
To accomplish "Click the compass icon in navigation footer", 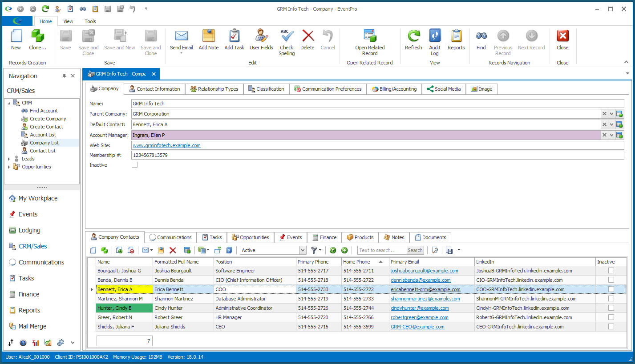I will click(23, 343).
